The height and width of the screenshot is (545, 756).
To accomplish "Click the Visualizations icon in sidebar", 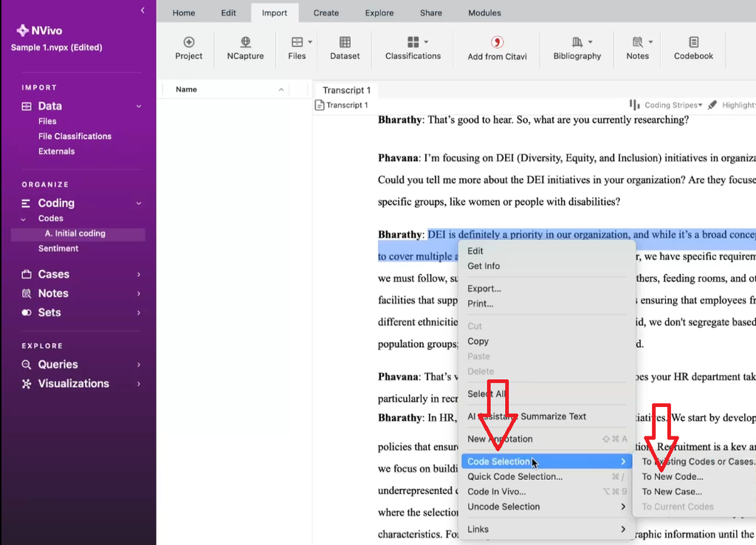I will click(x=27, y=384).
